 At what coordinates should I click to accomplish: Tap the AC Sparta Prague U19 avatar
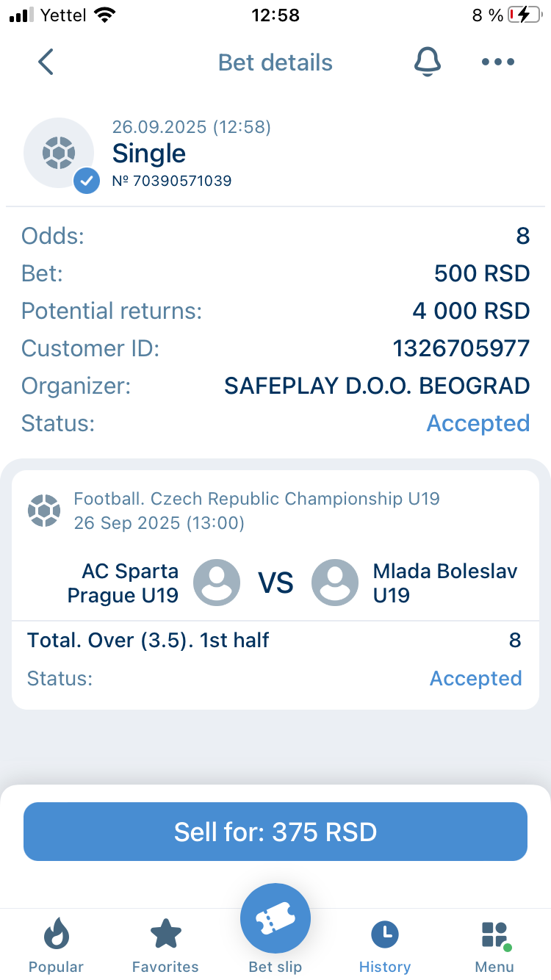tap(217, 583)
